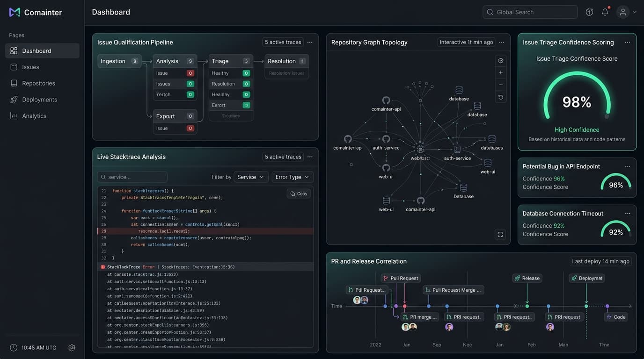Click the top comainter-api GitHub node

(386, 101)
